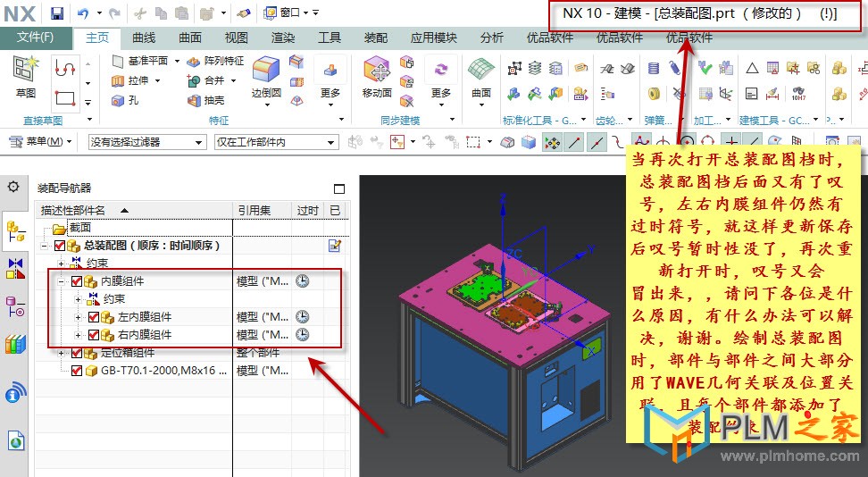This screenshot has height=477, width=868.
Task: Click the triangle icon in 建模工具 group
Action: 752,68
